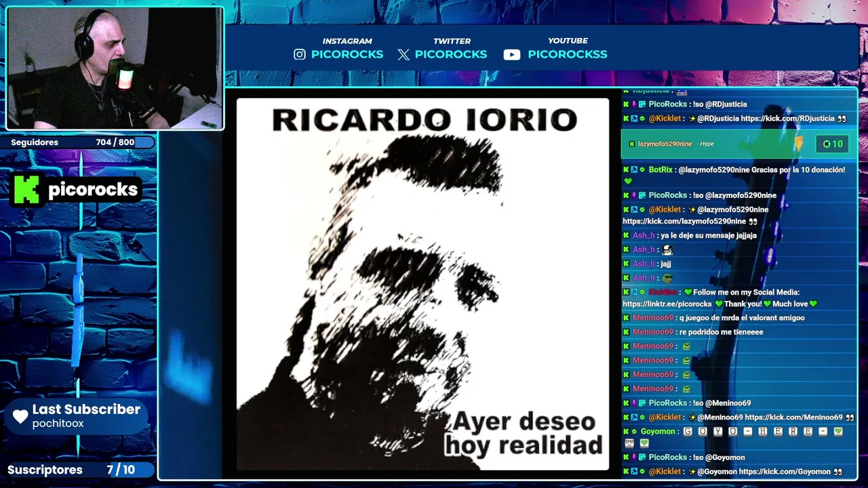Click the Last Subscriber name pochitoox
This screenshot has width=868, height=488.
[58, 424]
